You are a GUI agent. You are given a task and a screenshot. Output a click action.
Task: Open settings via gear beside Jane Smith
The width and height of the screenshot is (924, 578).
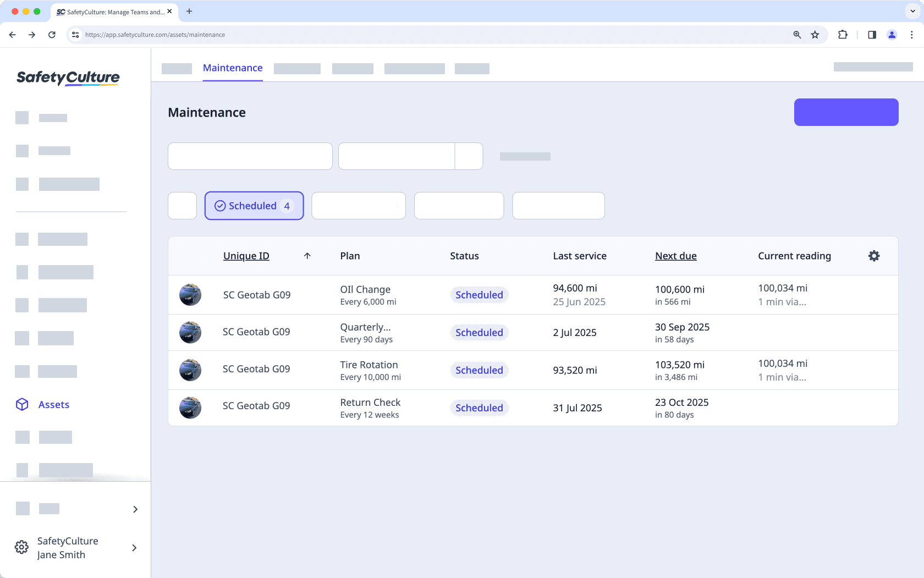click(21, 547)
